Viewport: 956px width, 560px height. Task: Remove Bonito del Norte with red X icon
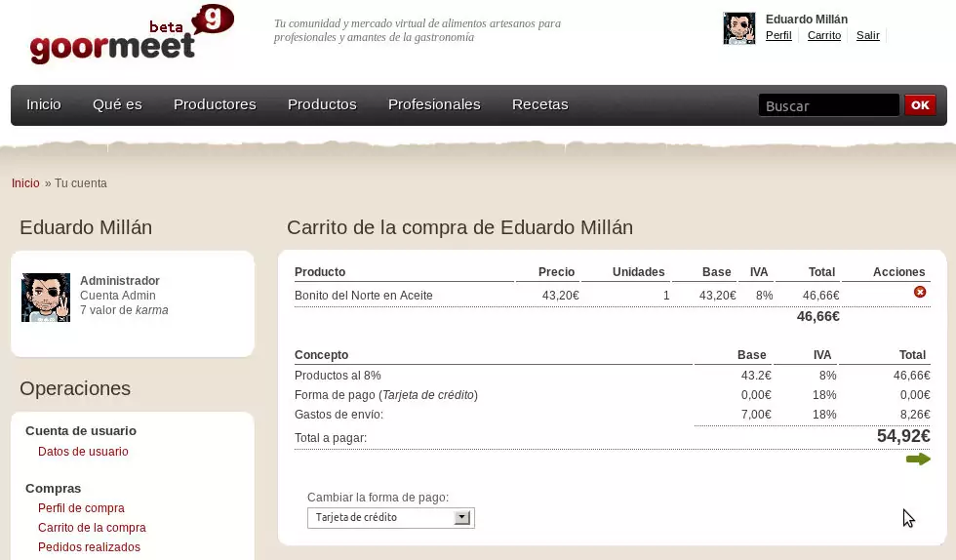(x=920, y=293)
